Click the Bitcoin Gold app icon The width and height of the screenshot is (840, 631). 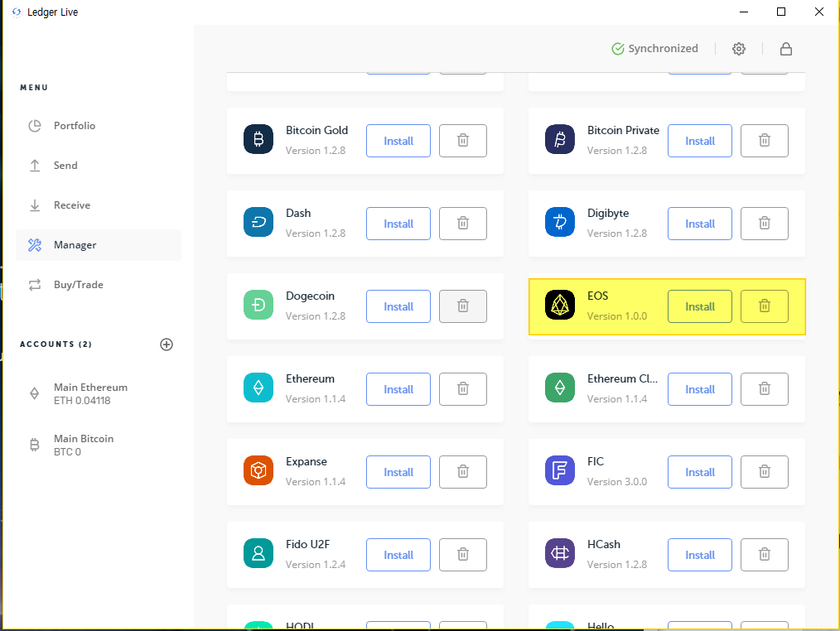[258, 139]
